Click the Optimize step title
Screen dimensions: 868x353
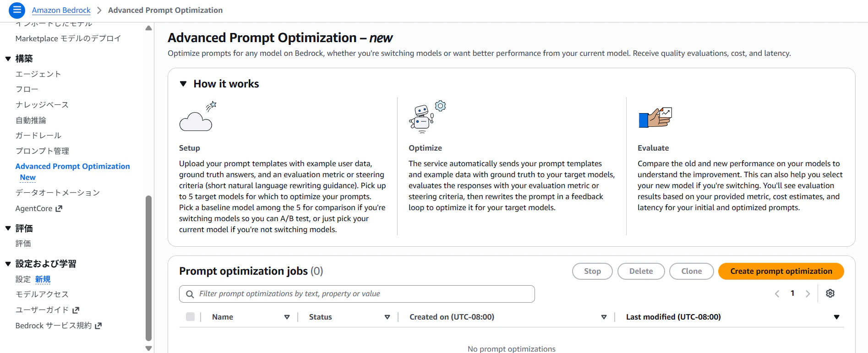click(x=425, y=148)
